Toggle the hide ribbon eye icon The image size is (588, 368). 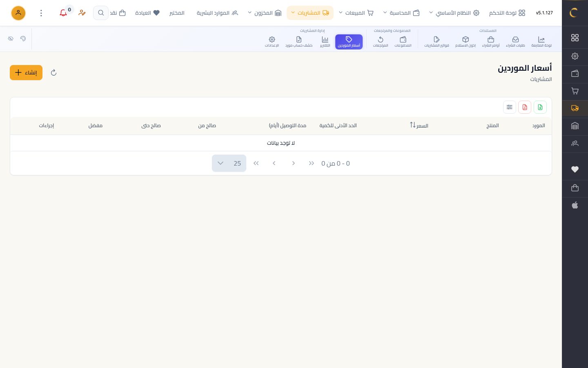point(11,38)
